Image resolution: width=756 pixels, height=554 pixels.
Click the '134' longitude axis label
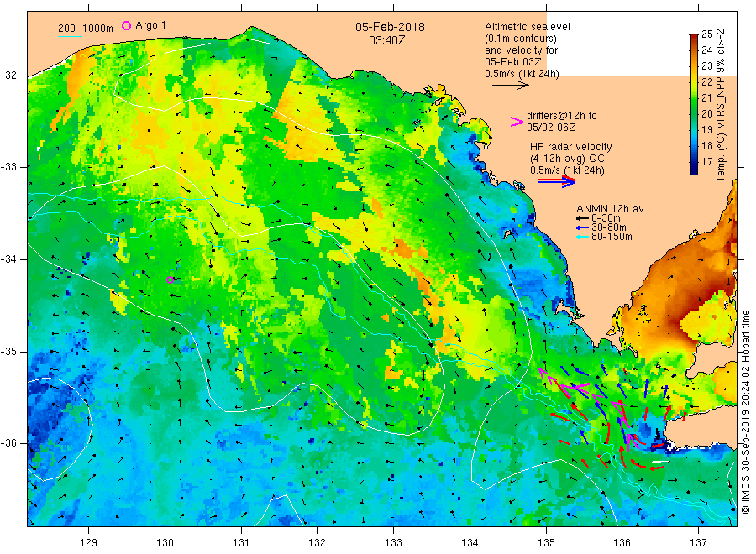470,543
